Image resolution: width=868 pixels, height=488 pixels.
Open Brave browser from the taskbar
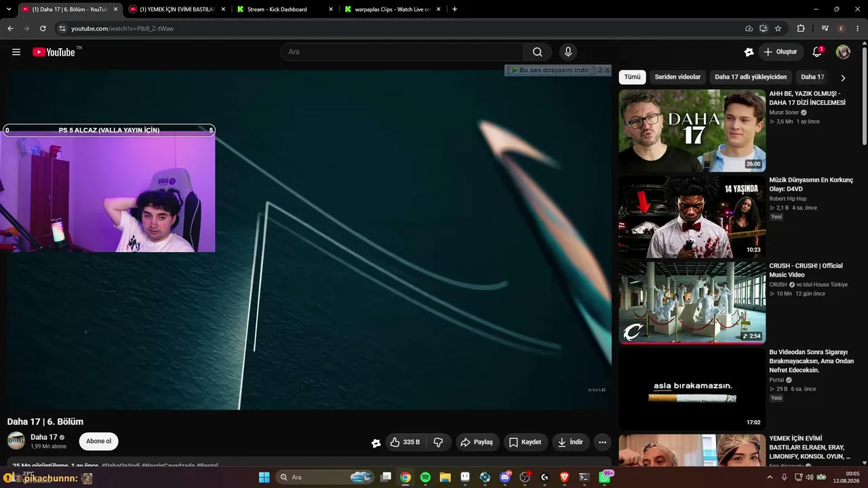click(x=564, y=477)
